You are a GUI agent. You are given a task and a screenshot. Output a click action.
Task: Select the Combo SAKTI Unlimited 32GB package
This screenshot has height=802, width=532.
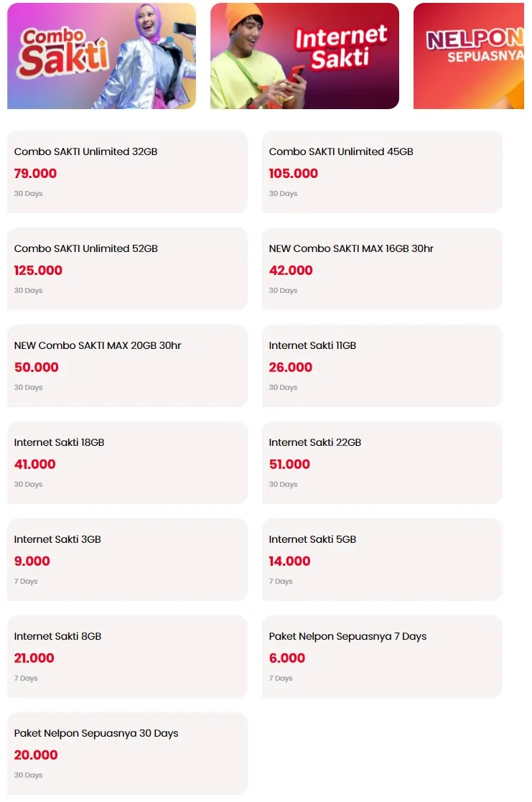point(127,171)
